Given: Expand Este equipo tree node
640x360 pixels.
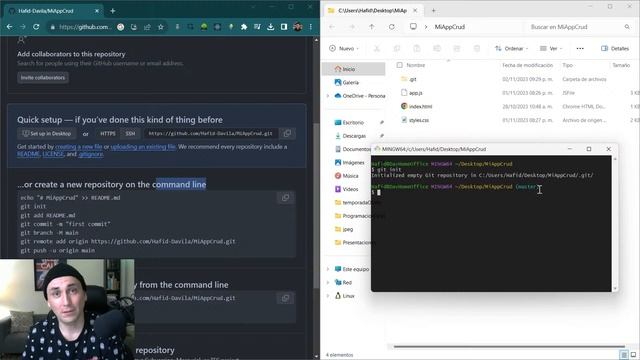Looking at the screenshot, I should click(x=328, y=269).
